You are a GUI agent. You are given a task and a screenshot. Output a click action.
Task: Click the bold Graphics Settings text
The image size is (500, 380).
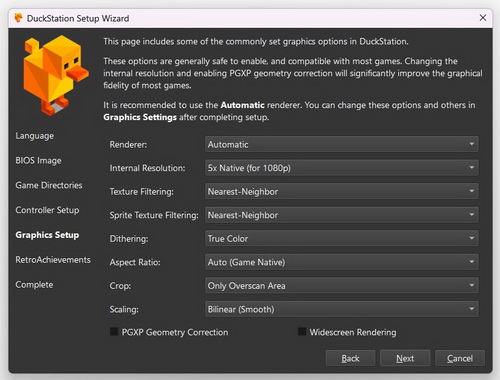coord(140,117)
